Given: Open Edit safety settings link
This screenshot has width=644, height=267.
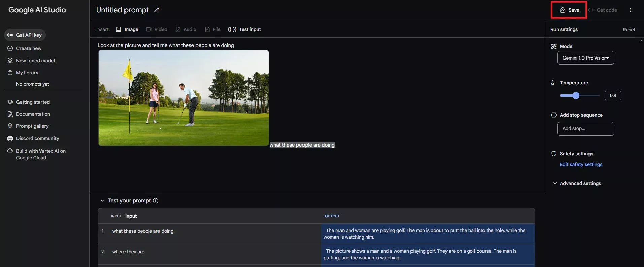Looking at the screenshot, I should [x=581, y=164].
